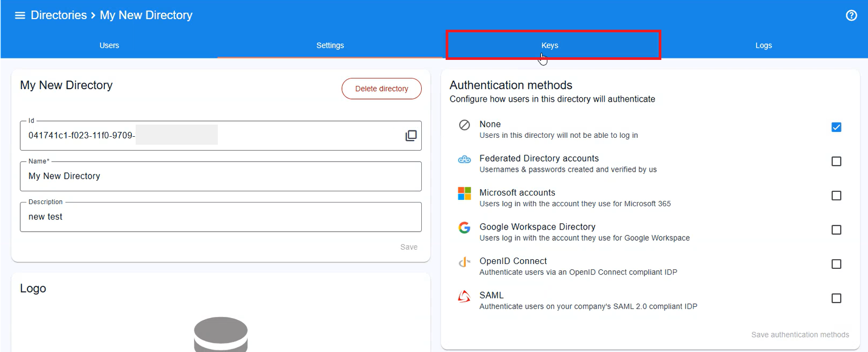Click the 'Federated Directory accounts' label
The height and width of the screenshot is (352, 868).
click(x=539, y=159)
